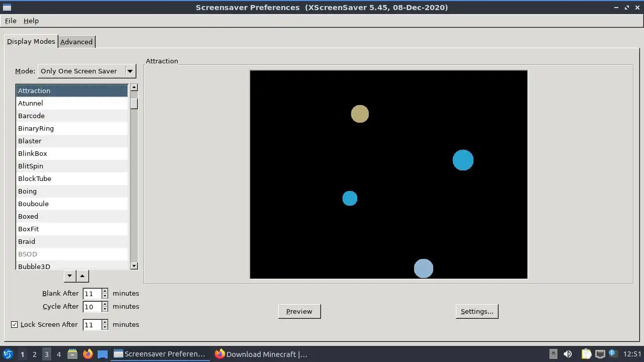The height and width of the screenshot is (362, 644).
Task: Click the list scrollbar up arrow
Action: [134, 87]
